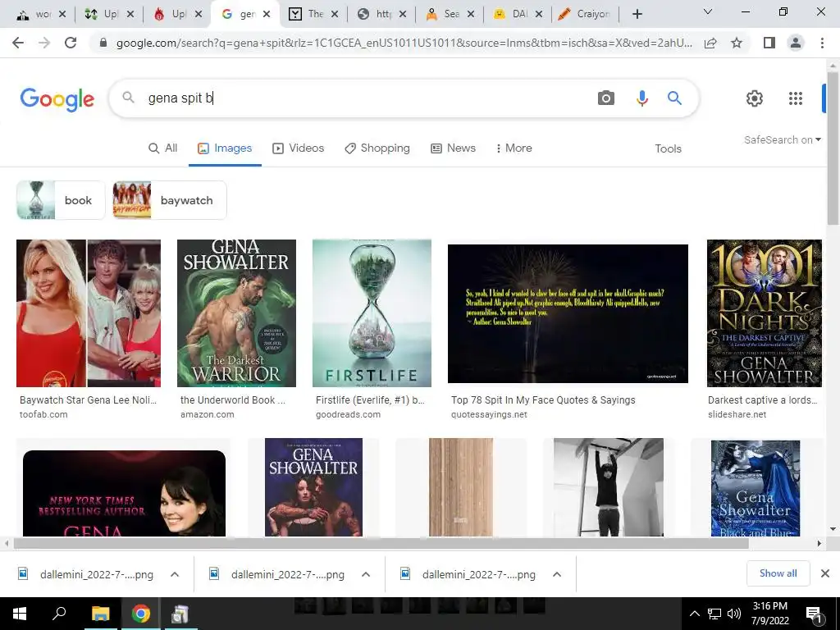
Task: Open the toofab.com source link
Action: pos(43,414)
